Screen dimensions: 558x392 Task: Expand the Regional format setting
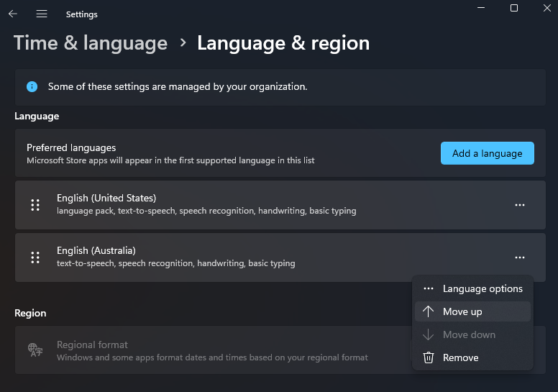[280, 350]
